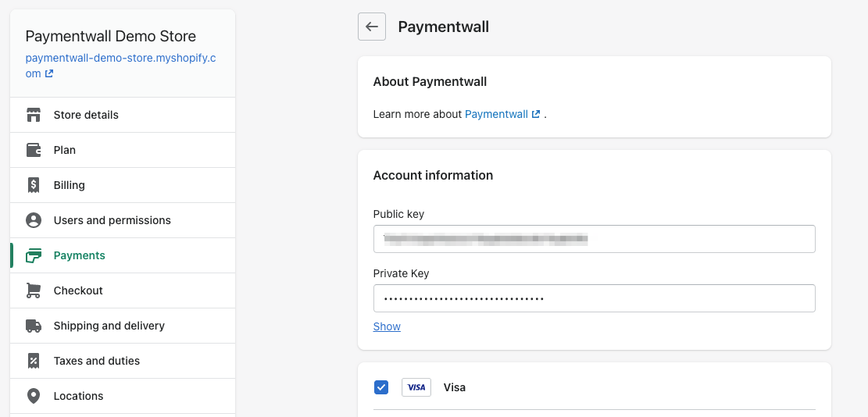Screen dimensions: 868x417
Task: Focus the Public key input field
Action: click(x=595, y=239)
